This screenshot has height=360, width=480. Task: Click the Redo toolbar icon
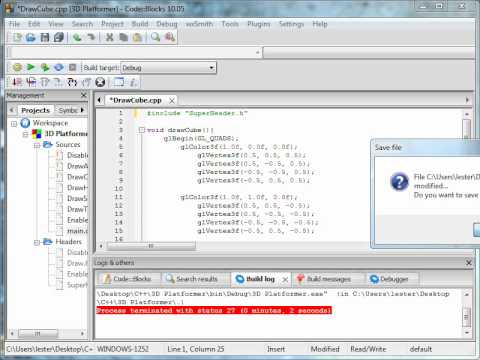pyautogui.click(x=91, y=37)
